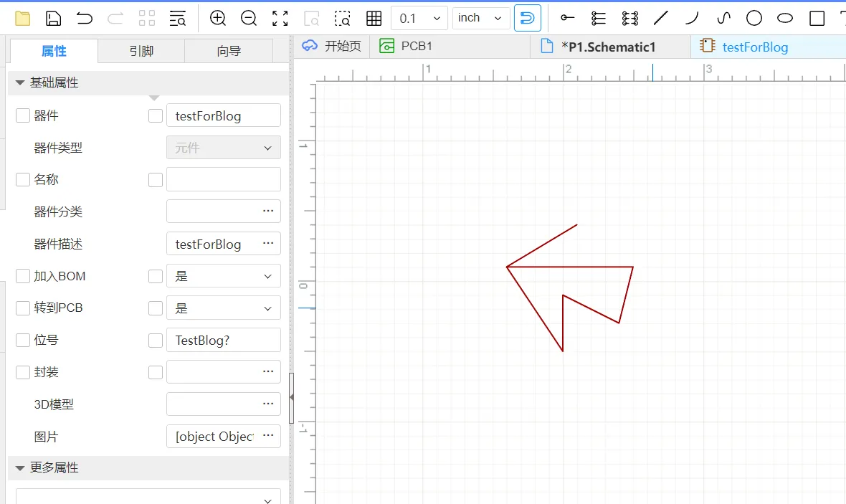Open the inch unit dropdown
846x504 pixels.
click(x=481, y=19)
